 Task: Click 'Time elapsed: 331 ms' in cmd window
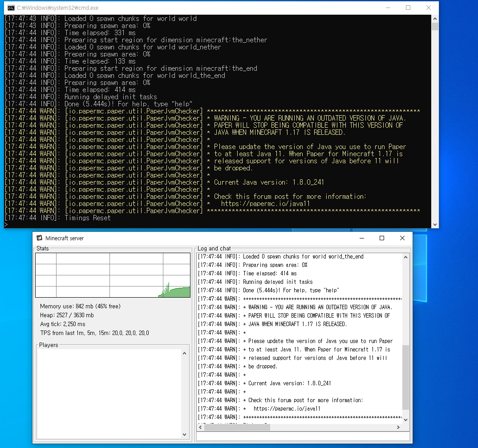100,33
